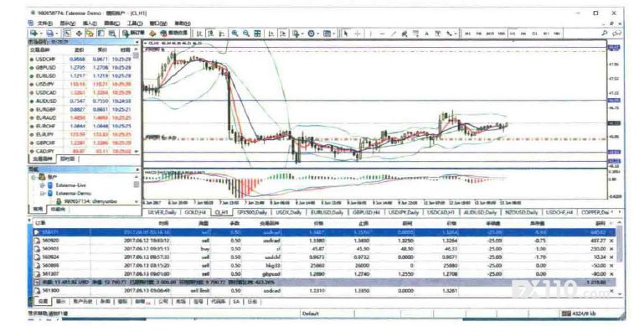Select the trendline drawing tool
Image resolution: width=644 pixels, height=332 pixels.
tap(393, 34)
